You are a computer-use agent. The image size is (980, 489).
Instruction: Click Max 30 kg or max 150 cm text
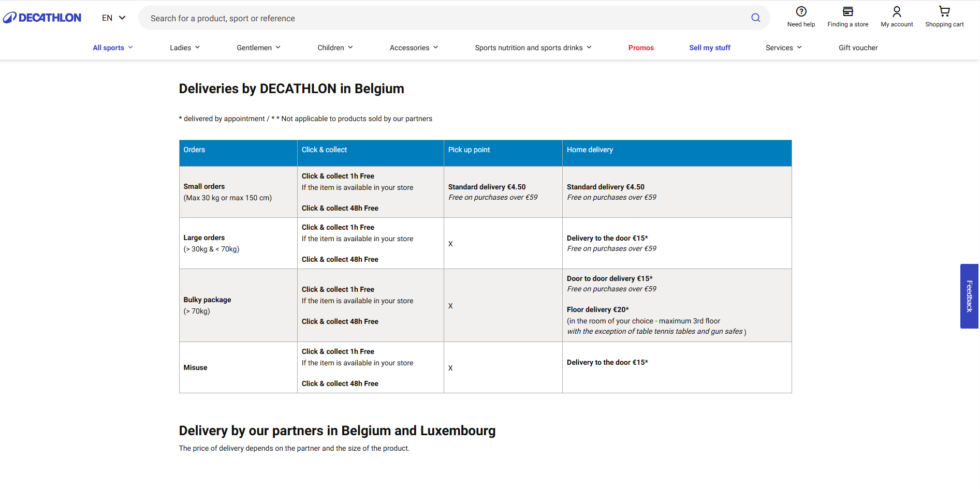(228, 198)
